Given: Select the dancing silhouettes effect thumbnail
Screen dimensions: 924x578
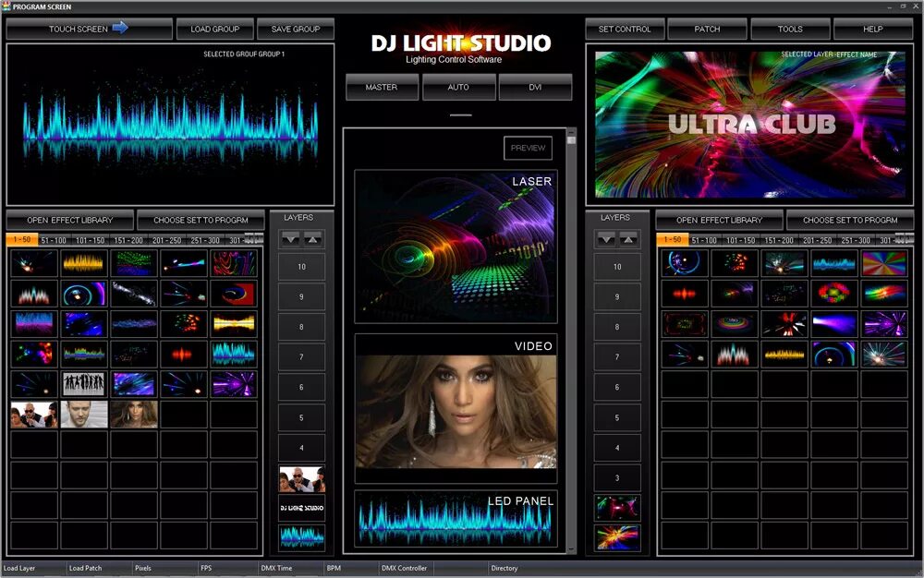Looking at the screenshot, I should [84, 384].
